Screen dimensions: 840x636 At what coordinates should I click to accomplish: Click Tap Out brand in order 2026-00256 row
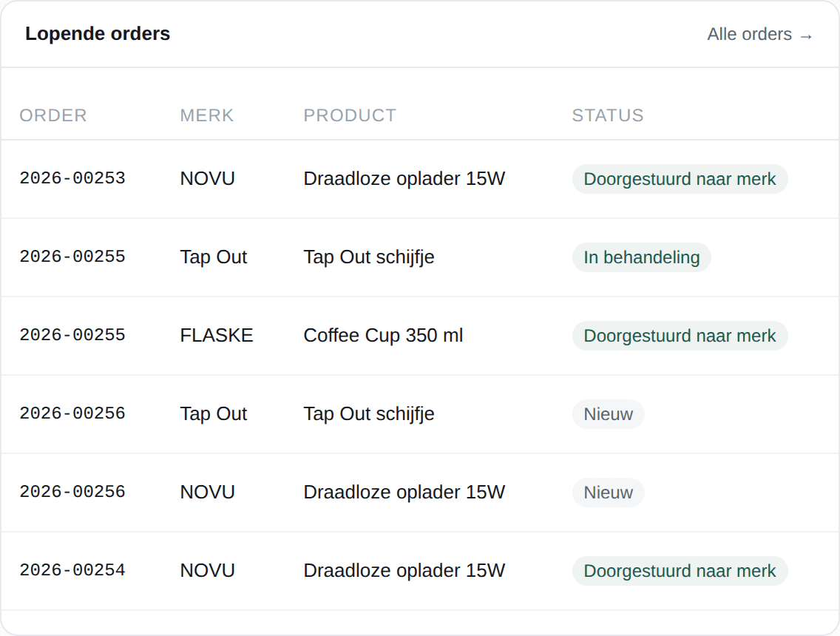point(213,414)
